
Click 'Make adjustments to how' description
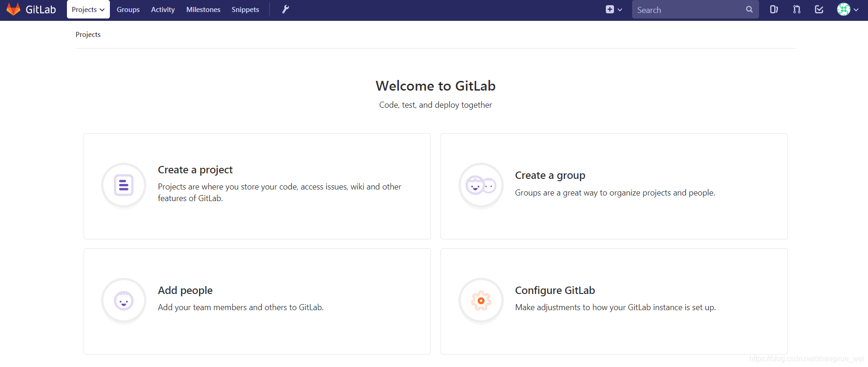pos(615,307)
